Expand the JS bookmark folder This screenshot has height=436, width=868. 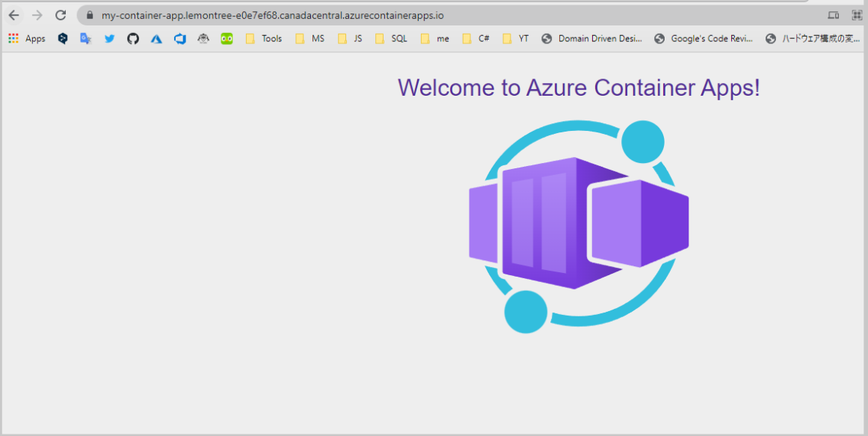[x=350, y=39]
